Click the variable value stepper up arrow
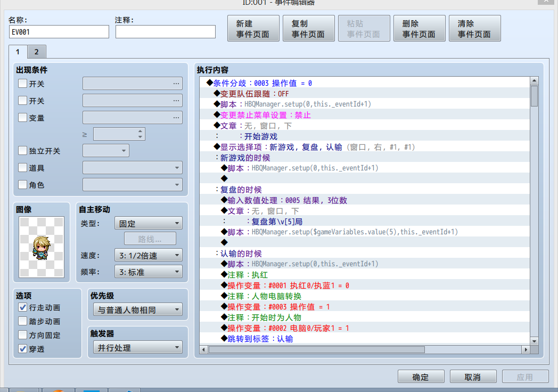Screen dimensions: 558x392 [140, 131]
